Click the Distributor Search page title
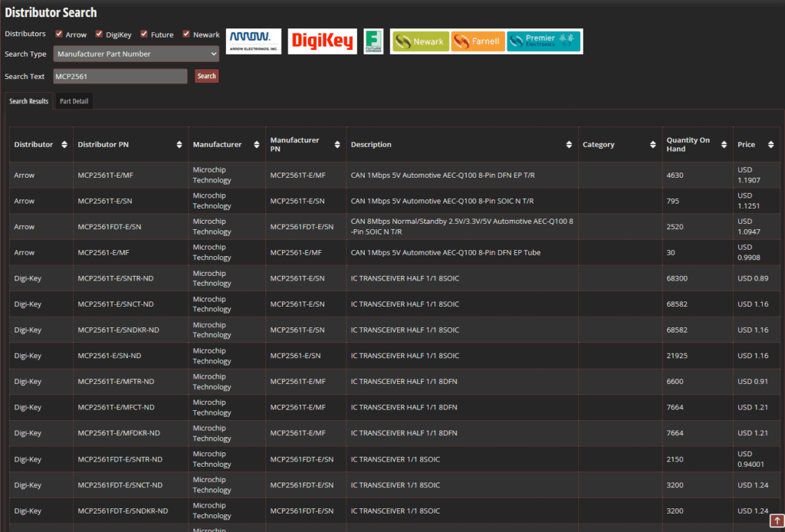The width and height of the screenshot is (785, 532). coord(51,12)
